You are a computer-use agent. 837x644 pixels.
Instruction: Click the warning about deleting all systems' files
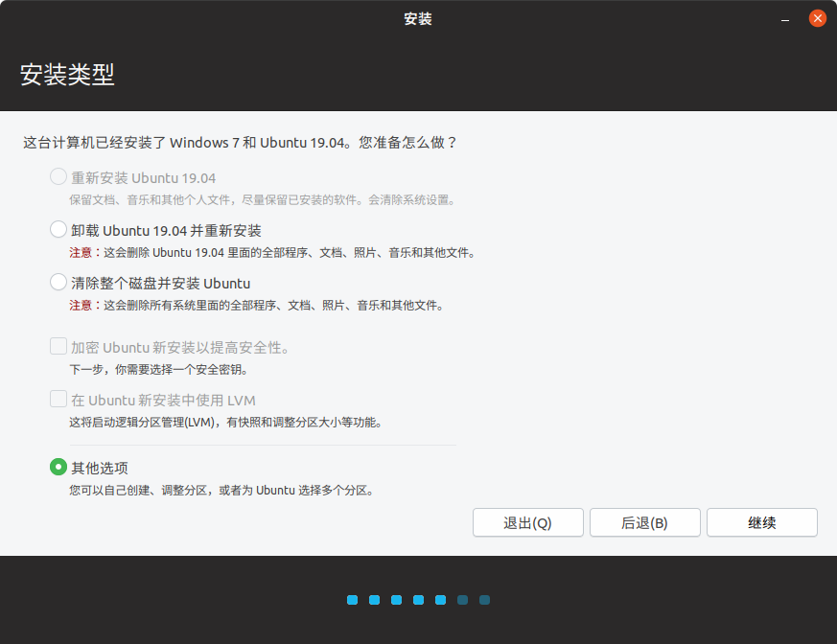257,305
